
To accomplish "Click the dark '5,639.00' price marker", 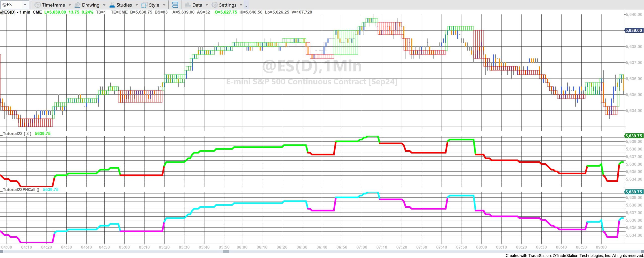I will (634, 30).
